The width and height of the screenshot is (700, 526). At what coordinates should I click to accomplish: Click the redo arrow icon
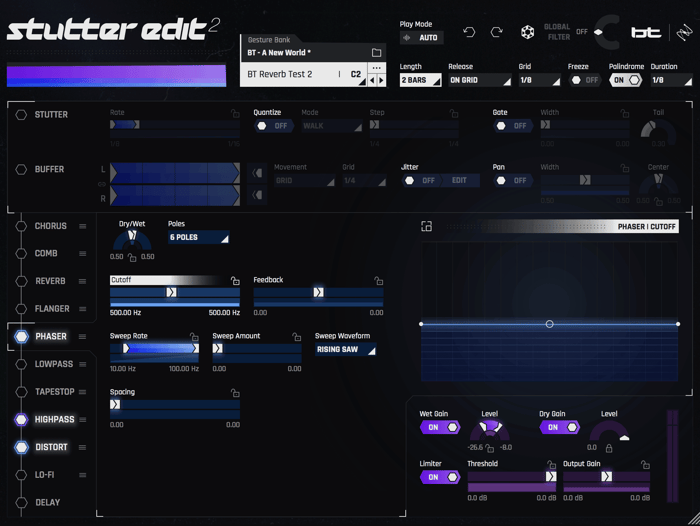pos(496,32)
